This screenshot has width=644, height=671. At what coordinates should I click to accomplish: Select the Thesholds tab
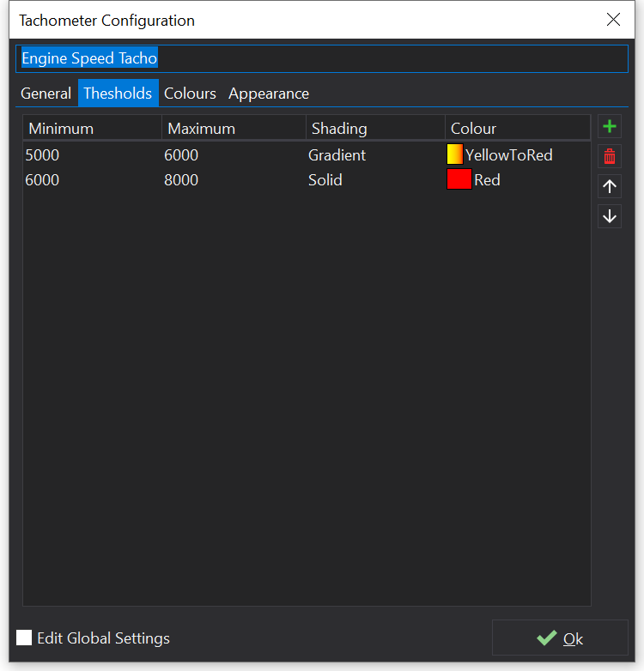tap(118, 94)
